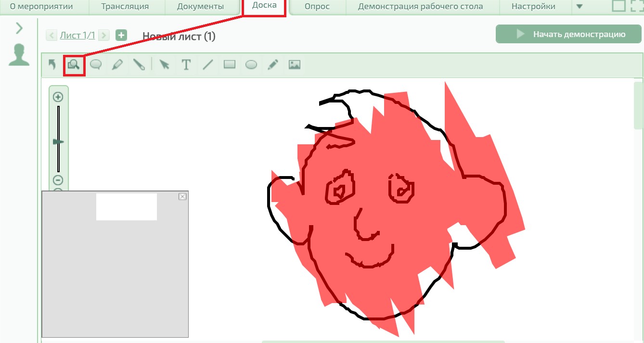Screen dimensions: 644x343
Task: Go to next sheet arrow
Action: (x=104, y=35)
